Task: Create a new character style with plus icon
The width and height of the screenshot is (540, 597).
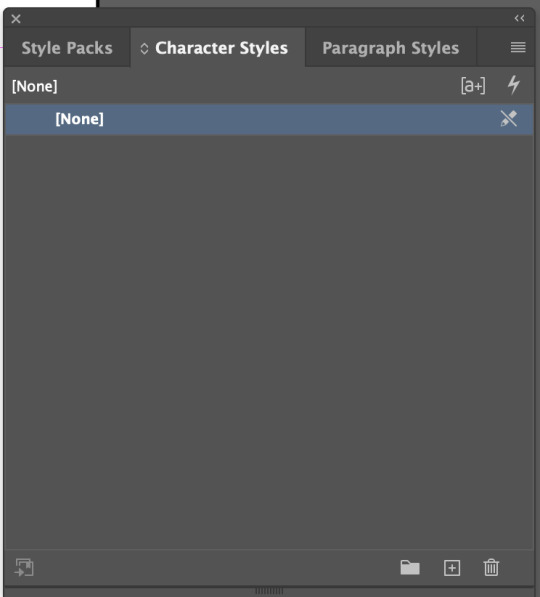Action: click(x=452, y=568)
